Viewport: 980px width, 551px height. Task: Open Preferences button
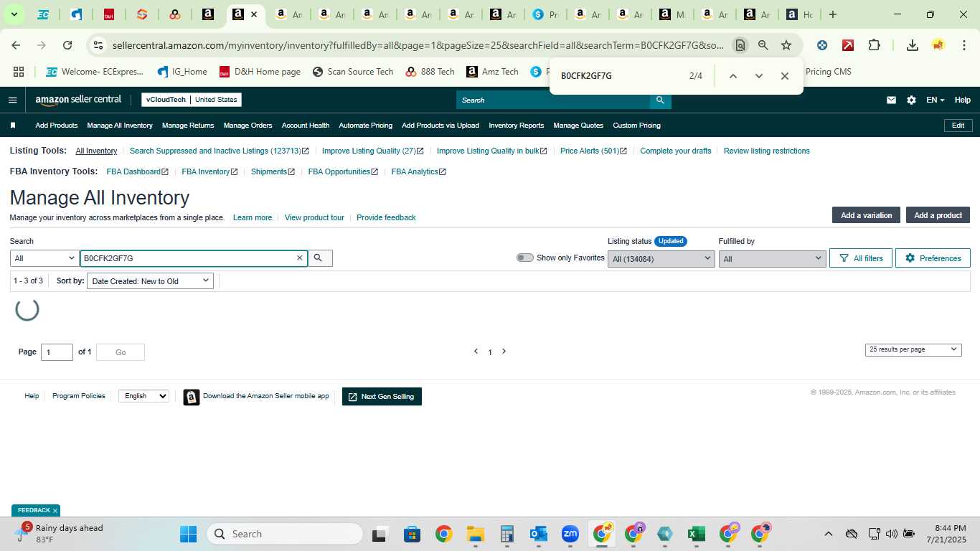click(933, 258)
